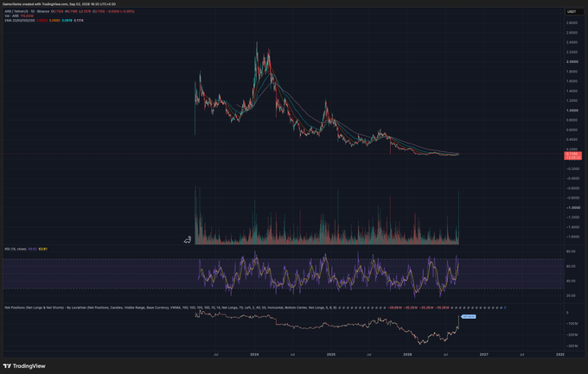Click the 20.00 level on RSI scale
Screen dimensions: 588x374
coord(571,295)
